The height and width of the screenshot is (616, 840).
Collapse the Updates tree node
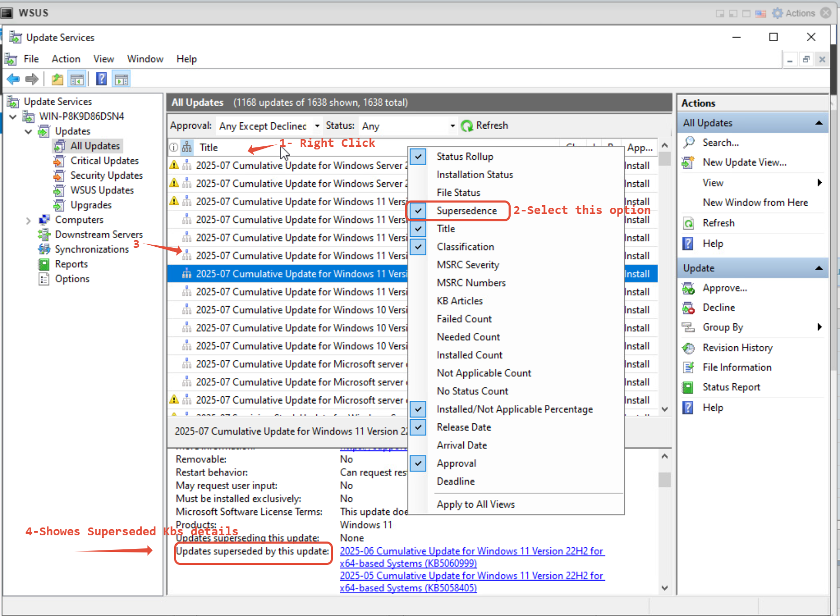(x=29, y=131)
